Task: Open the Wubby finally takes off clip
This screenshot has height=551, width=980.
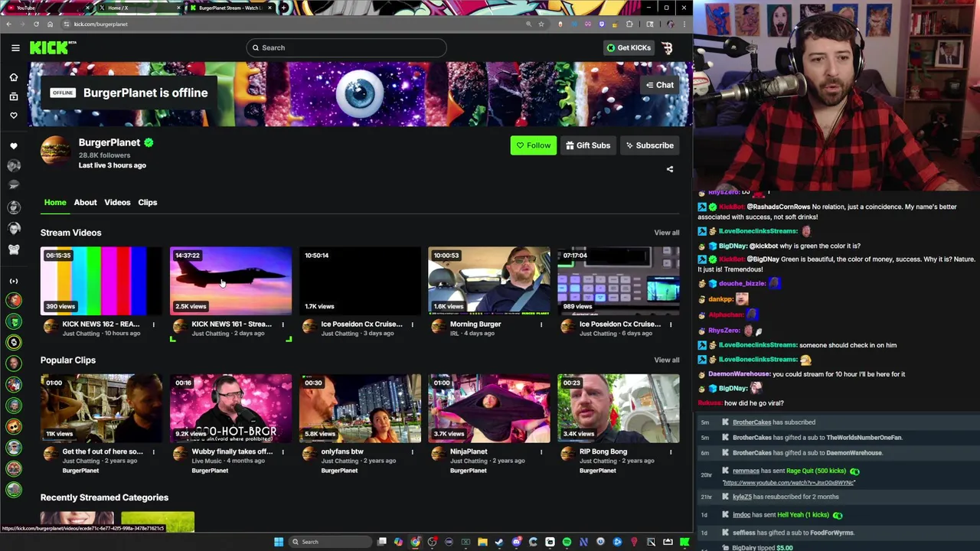Action: pos(230,409)
